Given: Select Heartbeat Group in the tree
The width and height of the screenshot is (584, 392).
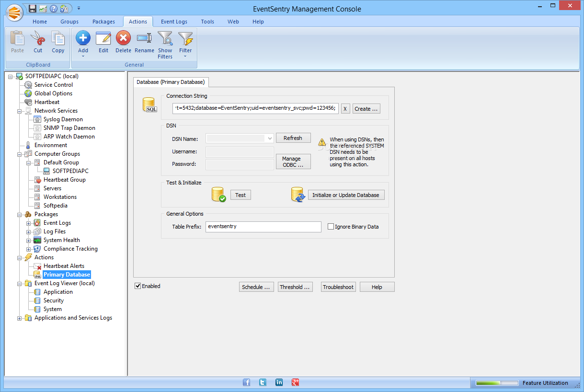Looking at the screenshot, I should tap(64, 180).
